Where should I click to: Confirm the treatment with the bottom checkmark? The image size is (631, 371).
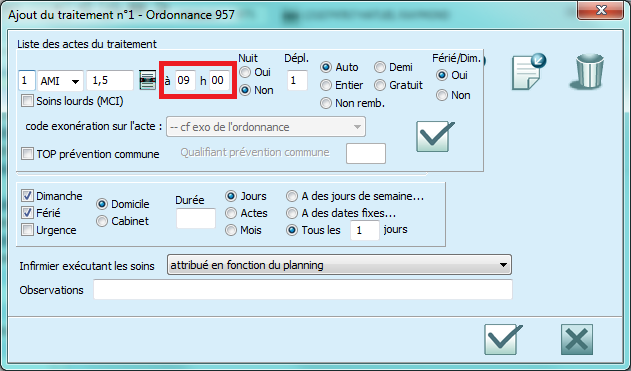point(503,339)
